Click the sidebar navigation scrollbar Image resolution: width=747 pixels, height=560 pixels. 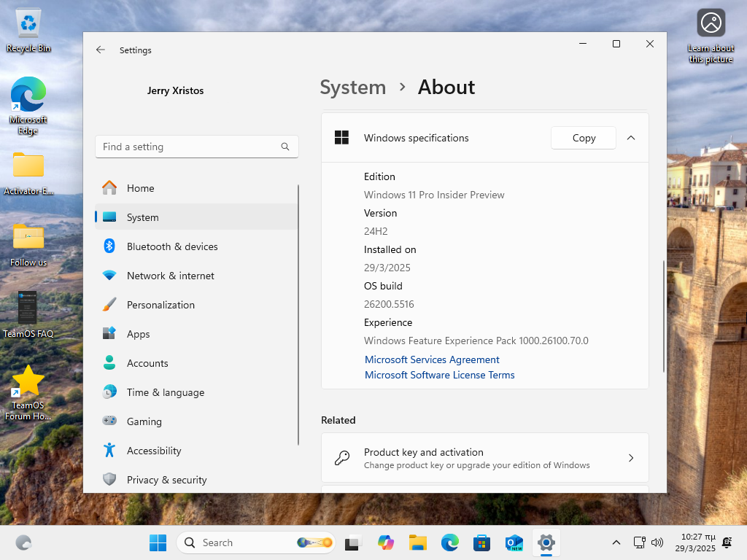(298, 315)
